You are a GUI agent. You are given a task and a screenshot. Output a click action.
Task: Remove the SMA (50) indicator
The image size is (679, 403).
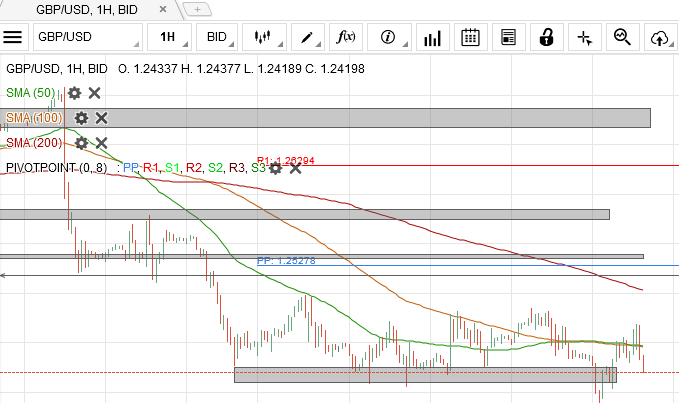pos(94,93)
